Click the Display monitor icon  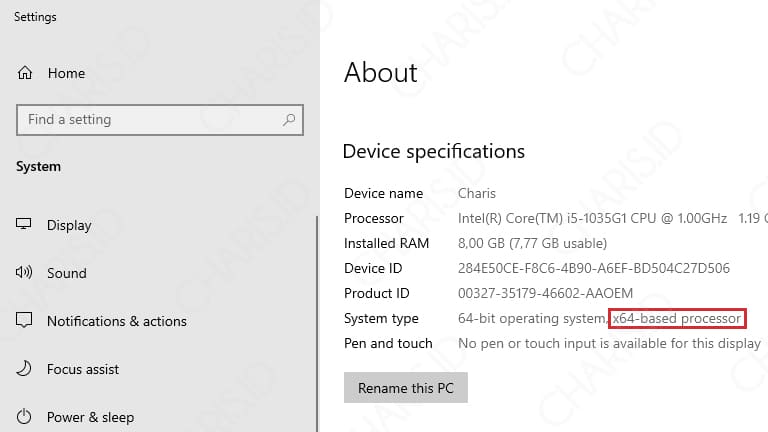click(24, 224)
